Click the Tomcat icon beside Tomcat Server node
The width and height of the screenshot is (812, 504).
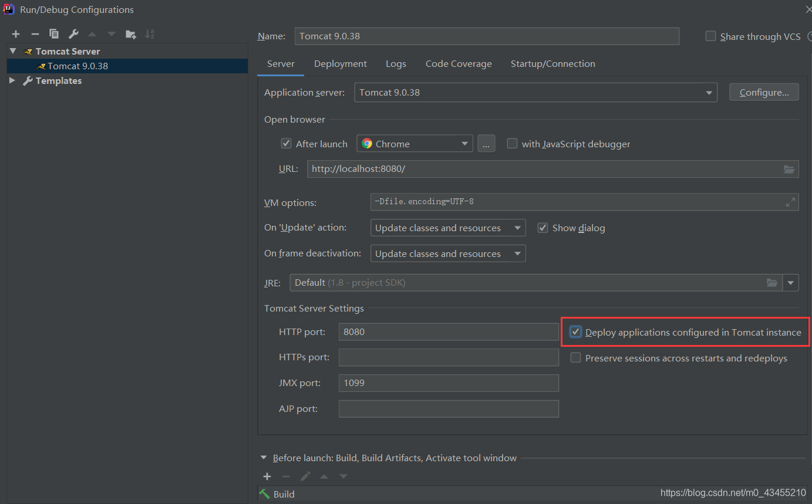pyautogui.click(x=28, y=52)
